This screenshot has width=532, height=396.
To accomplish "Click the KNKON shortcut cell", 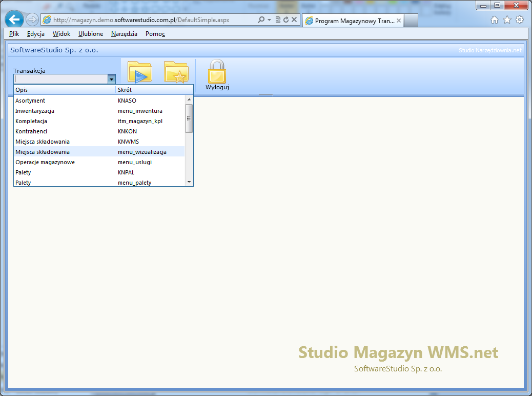I will coord(127,131).
